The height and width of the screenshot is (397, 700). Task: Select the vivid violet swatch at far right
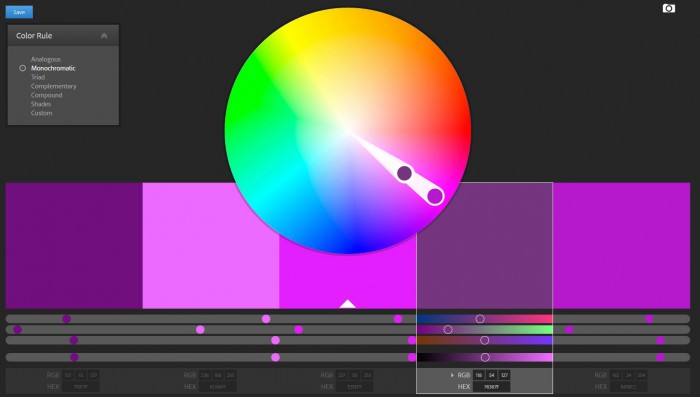pos(621,245)
